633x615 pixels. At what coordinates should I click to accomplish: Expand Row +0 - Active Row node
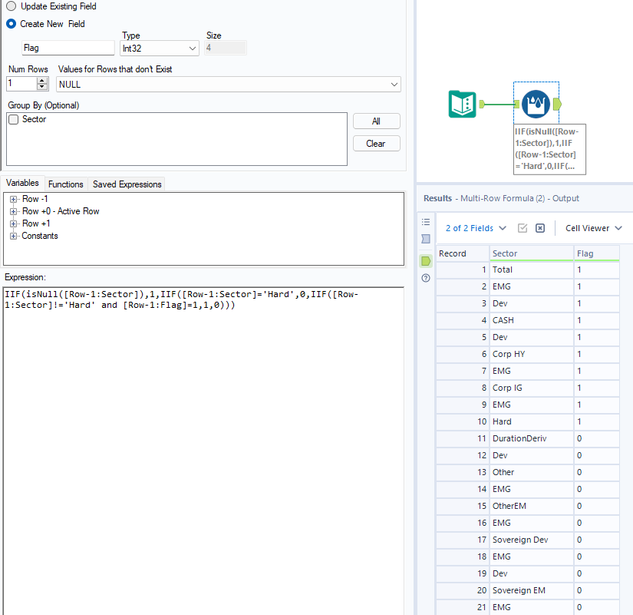[13, 211]
